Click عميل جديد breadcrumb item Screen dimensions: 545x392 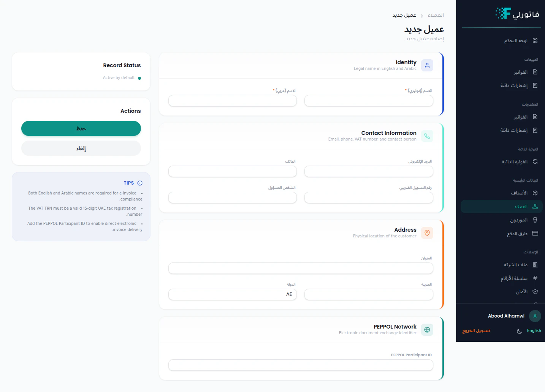point(404,15)
